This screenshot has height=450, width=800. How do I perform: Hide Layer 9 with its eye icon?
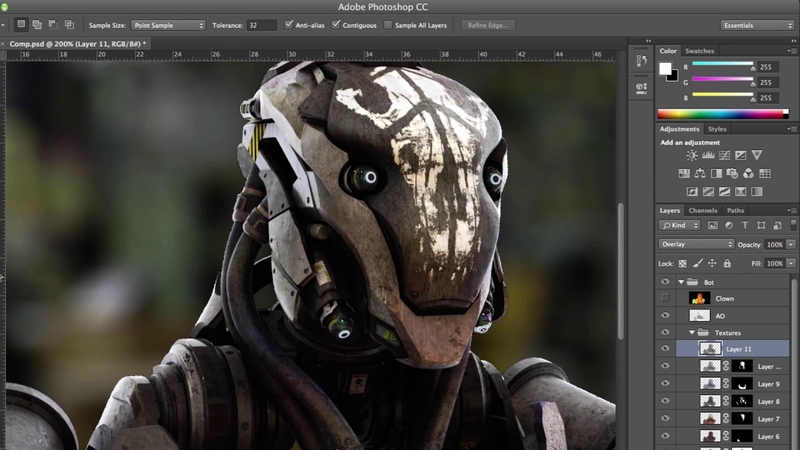point(665,383)
